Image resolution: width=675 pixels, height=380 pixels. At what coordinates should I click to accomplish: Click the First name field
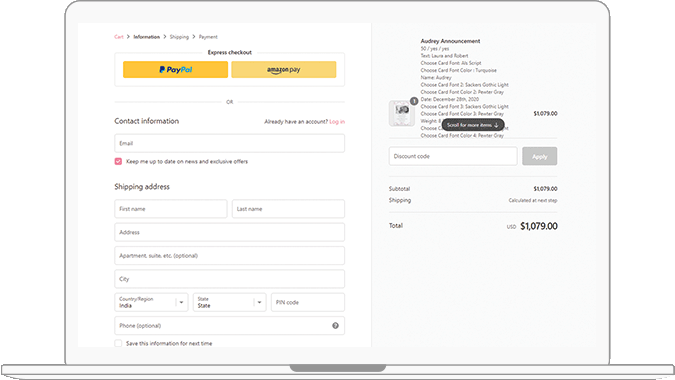(170, 209)
